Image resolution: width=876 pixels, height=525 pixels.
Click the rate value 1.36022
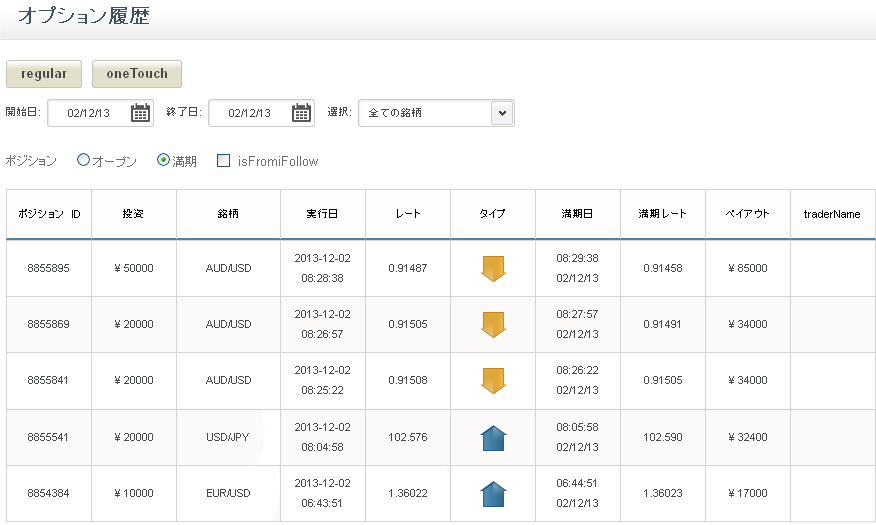(x=408, y=493)
